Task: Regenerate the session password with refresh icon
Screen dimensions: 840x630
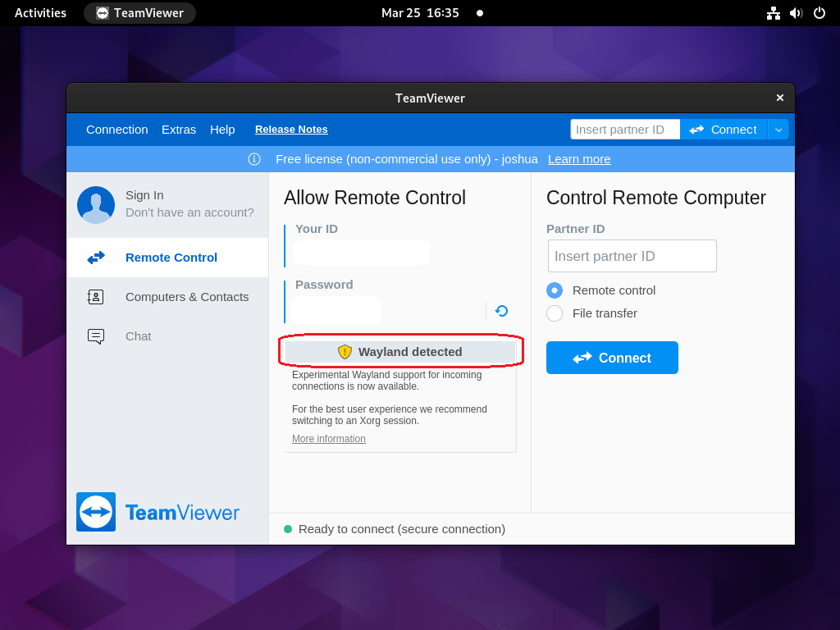Action: coord(501,311)
